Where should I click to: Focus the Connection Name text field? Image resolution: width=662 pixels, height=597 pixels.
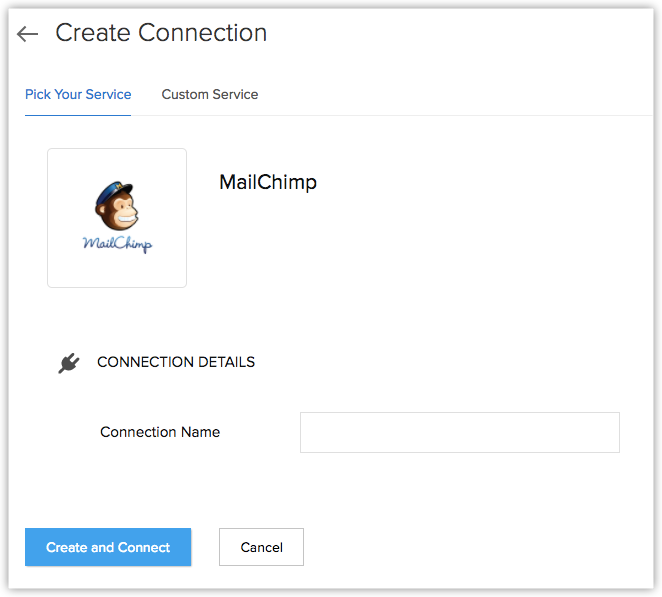click(459, 432)
